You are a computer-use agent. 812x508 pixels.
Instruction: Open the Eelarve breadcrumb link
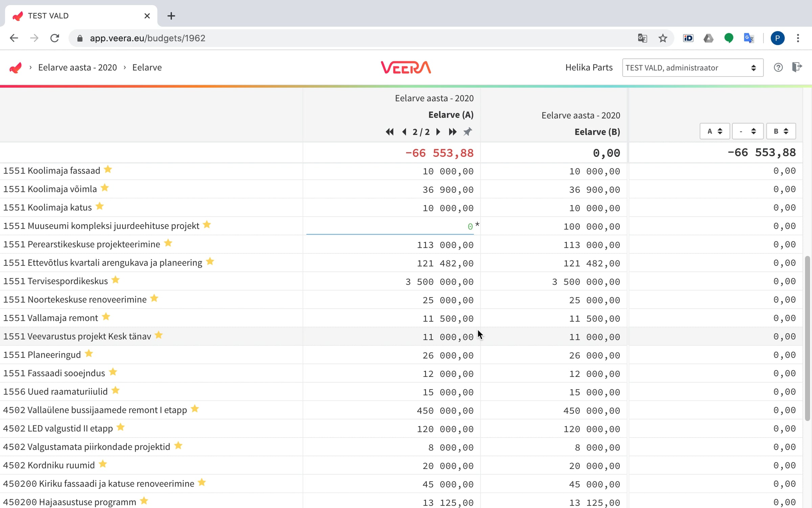(147, 67)
